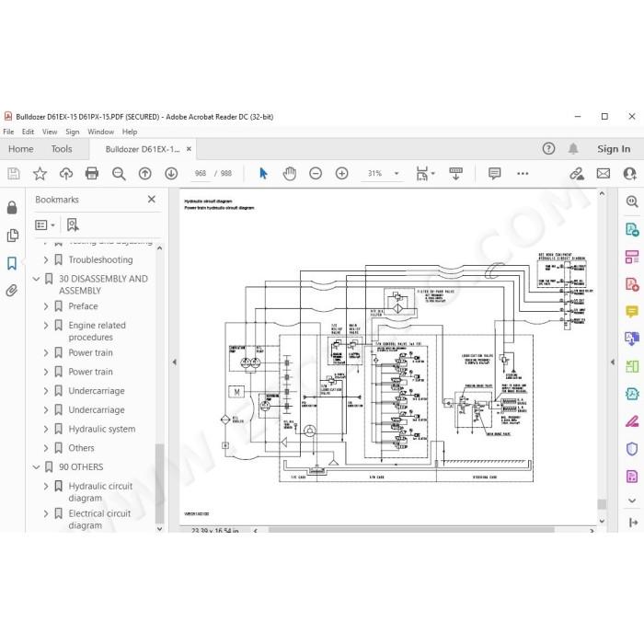Image resolution: width=644 pixels, height=644 pixels.
Task: Switch to the Tools tab
Action: (62, 149)
